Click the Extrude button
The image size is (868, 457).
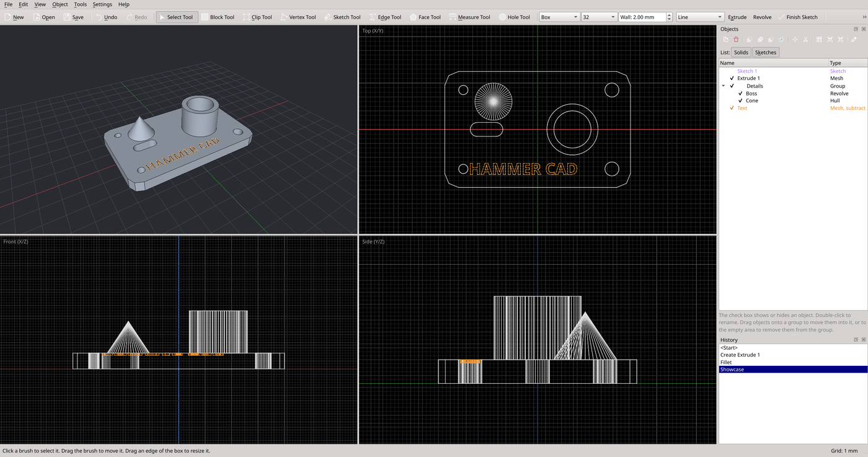737,17
